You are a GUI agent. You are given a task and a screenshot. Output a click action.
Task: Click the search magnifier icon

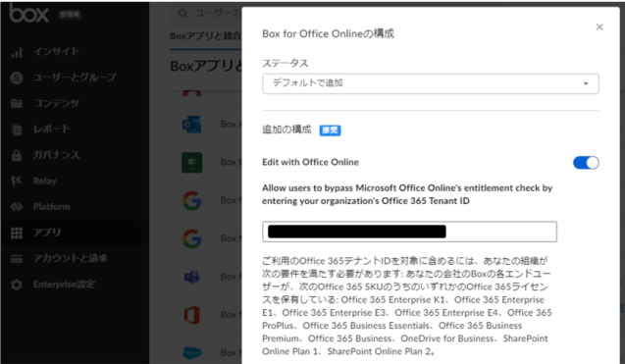182,14
